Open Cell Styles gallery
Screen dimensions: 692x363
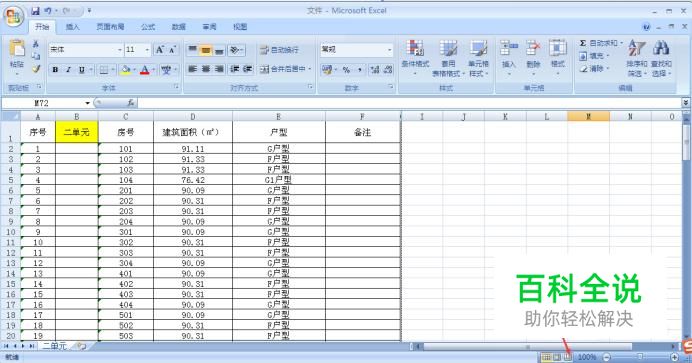pos(478,58)
